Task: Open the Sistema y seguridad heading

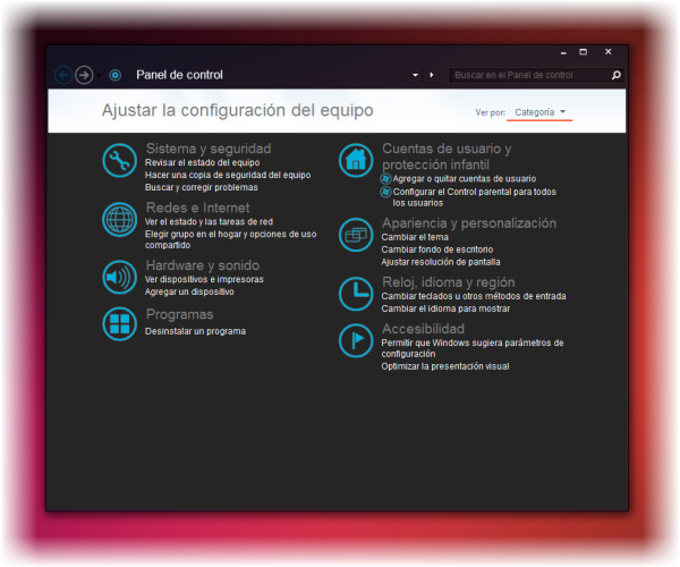Action: pos(209,148)
